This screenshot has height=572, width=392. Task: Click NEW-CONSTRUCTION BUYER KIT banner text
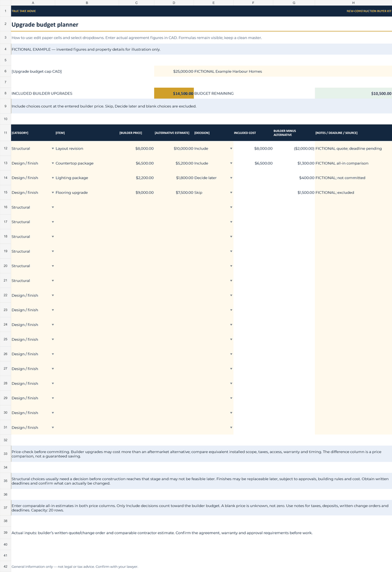point(369,11)
